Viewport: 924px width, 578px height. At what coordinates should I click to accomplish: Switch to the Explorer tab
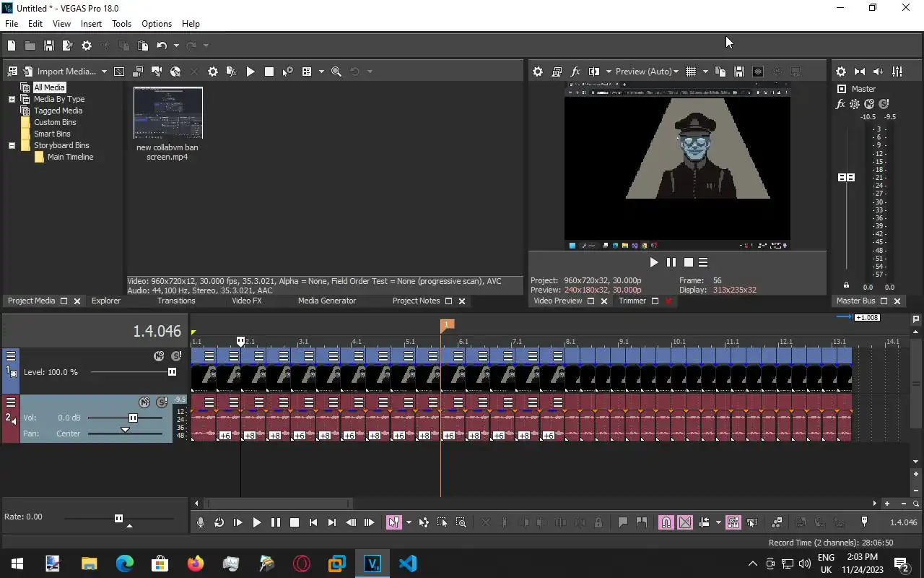pos(106,301)
